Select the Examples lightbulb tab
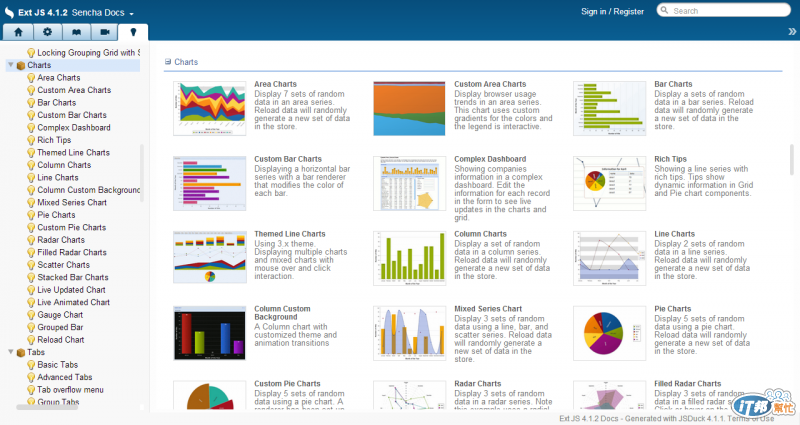 134,32
